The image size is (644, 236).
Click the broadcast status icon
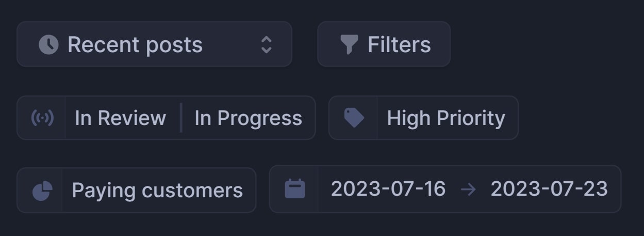click(x=42, y=118)
